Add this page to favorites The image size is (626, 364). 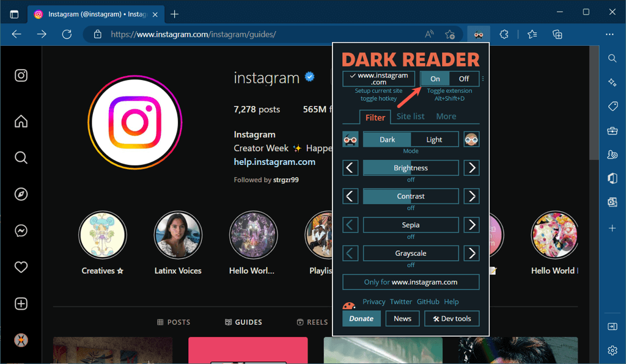[x=450, y=35]
